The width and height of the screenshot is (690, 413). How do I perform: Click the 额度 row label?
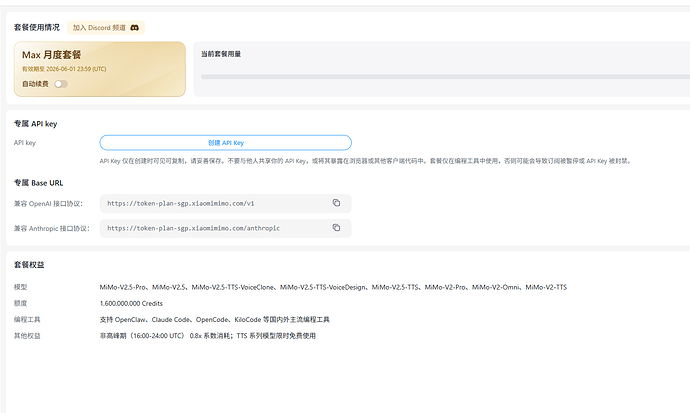tap(20, 303)
